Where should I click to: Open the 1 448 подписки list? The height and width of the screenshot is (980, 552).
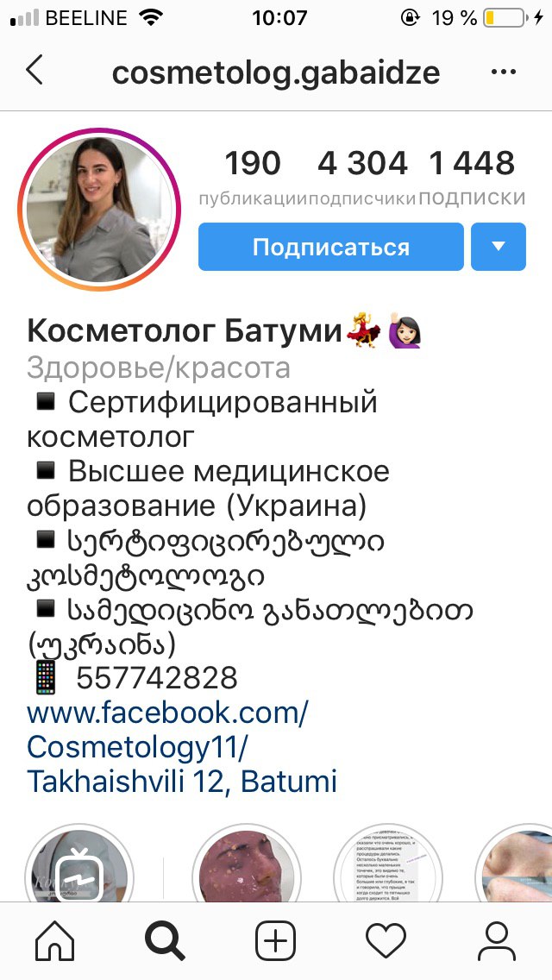472,178
